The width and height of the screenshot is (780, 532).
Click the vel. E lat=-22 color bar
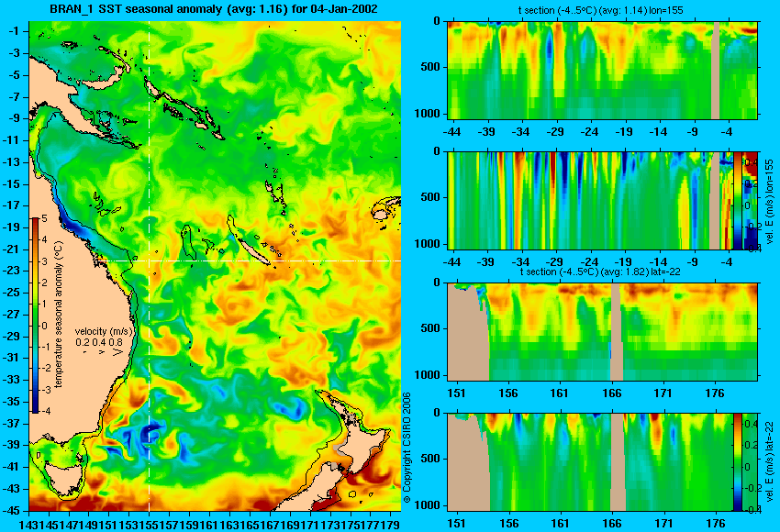point(738,462)
